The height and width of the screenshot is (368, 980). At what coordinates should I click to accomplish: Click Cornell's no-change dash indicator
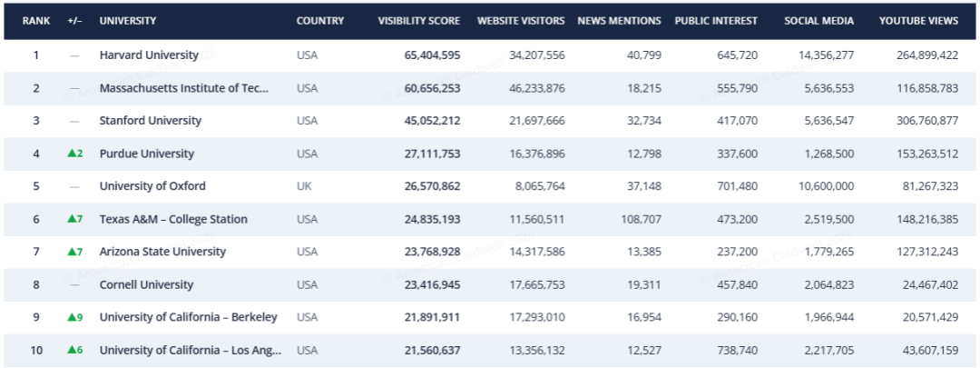click(x=74, y=284)
